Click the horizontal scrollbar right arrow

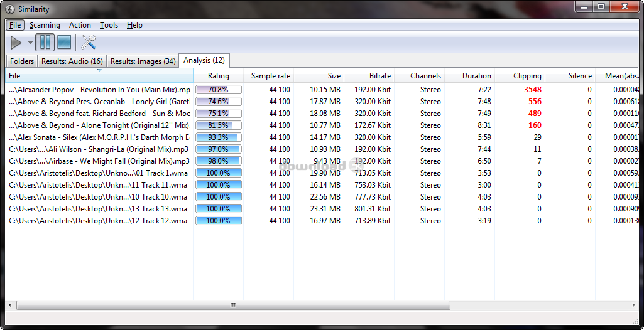634,305
